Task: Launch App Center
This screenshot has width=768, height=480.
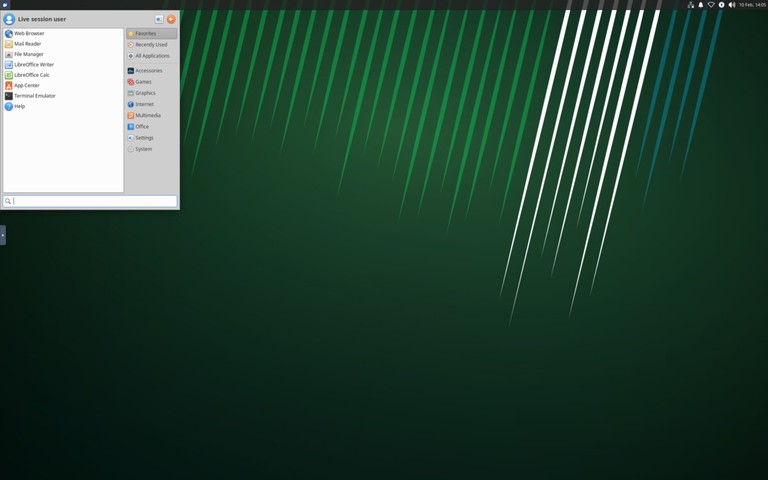Action: click(x=63, y=85)
